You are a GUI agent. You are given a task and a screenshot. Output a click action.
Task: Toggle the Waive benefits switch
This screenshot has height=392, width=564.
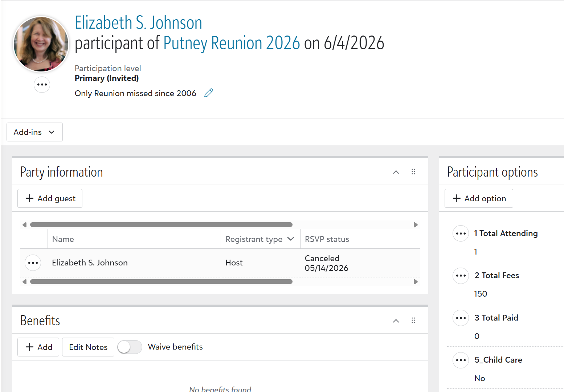(x=130, y=347)
